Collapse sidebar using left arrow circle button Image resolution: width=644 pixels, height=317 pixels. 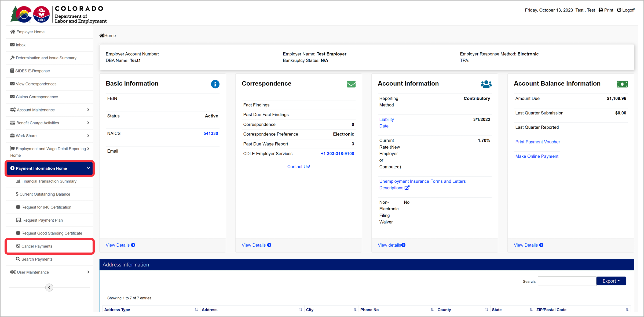(49, 287)
